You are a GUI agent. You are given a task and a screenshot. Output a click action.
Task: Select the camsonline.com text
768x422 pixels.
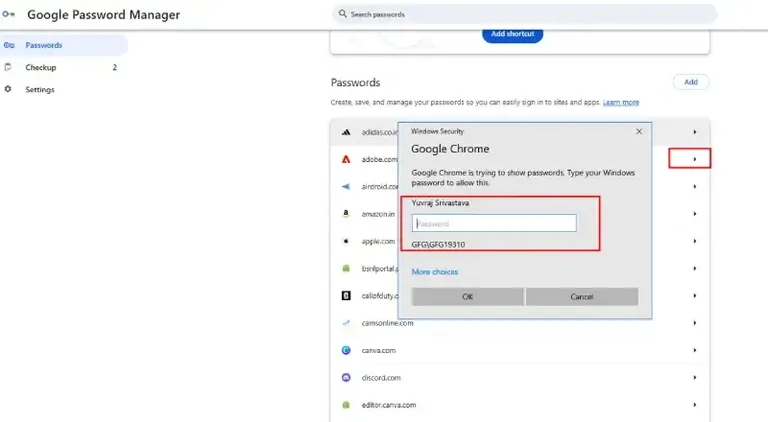(x=387, y=323)
